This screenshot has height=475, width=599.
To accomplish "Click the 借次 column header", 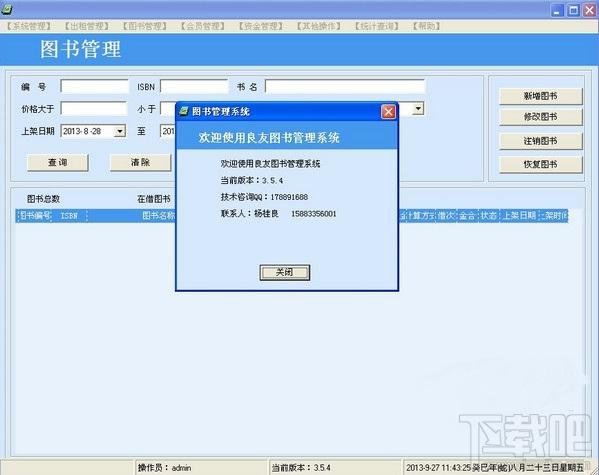I will pos(446,216).
